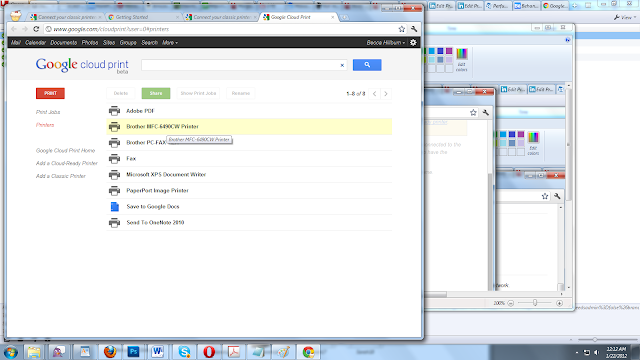640x360 pixels.
Task: Open Skype from the taskbar
Action: 184,351
